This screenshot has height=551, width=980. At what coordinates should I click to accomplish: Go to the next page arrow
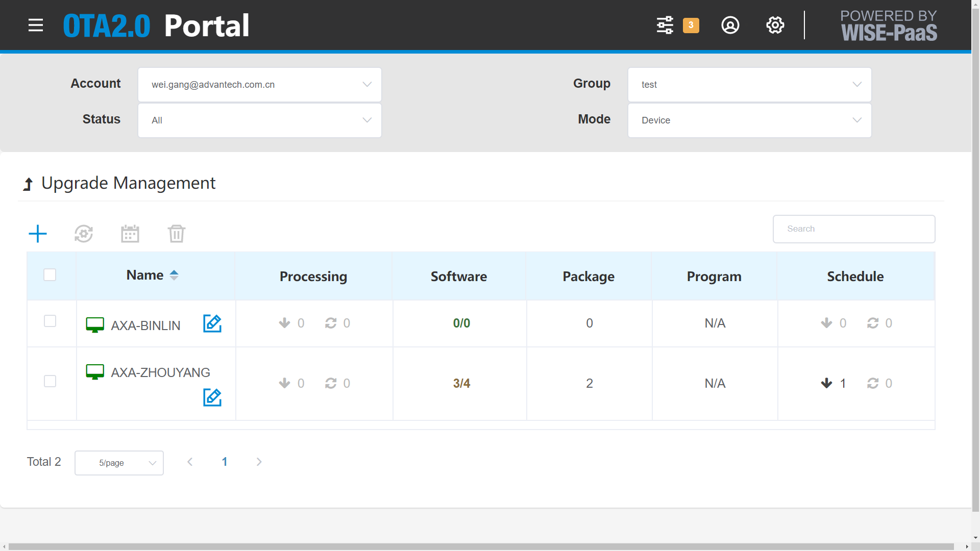(x=259, y=462)
